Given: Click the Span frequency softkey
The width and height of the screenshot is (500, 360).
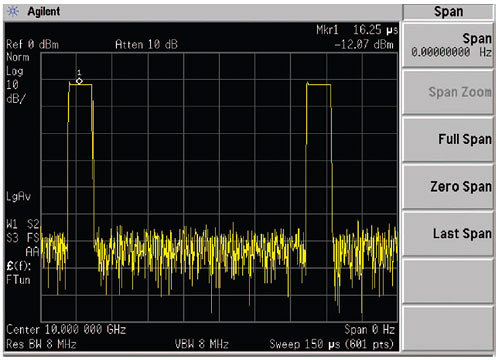Looking at the screenshot, I should (448, 45).
